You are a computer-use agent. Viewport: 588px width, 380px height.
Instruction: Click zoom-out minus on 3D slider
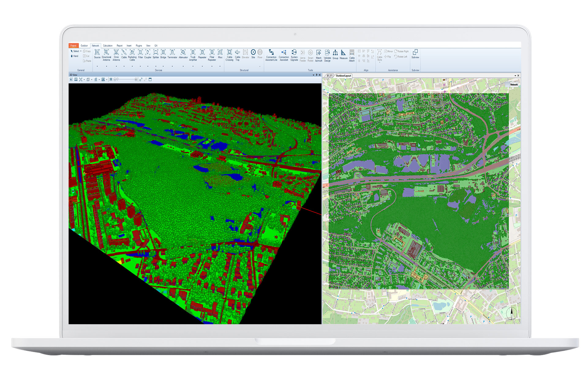[115, 79]
